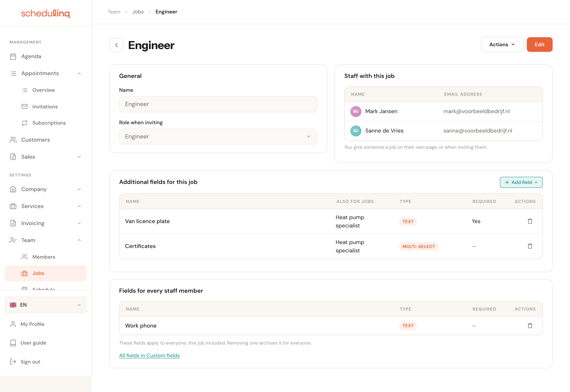Open My Profile in sidebar
570x392 pixels.
tap(32, 324)
